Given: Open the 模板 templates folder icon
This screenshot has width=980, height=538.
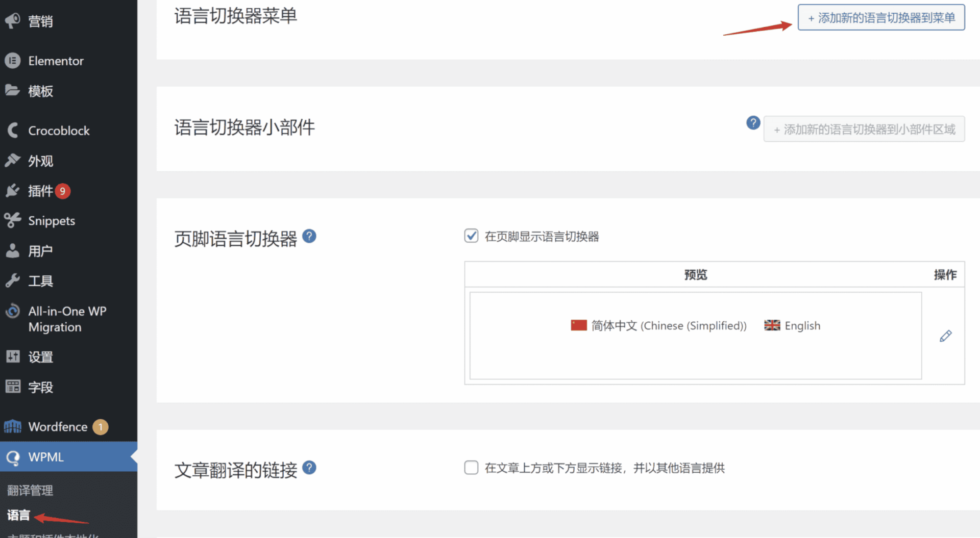Looking at the screenshot, I should point(13,91).
